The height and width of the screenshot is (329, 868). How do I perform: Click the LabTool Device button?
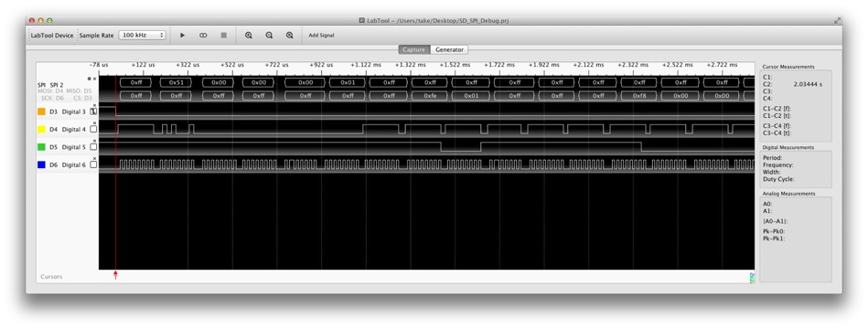click(x=52, y=36)
